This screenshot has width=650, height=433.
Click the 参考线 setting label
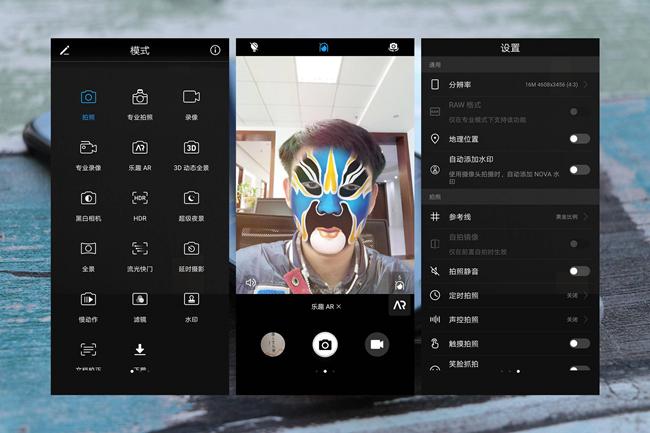(x=460, y=217)
